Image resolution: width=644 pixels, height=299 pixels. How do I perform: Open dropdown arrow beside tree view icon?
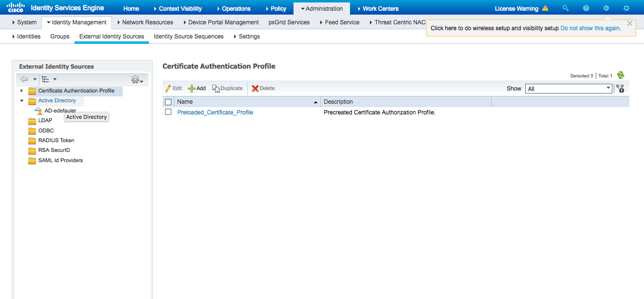coord(55,79)
